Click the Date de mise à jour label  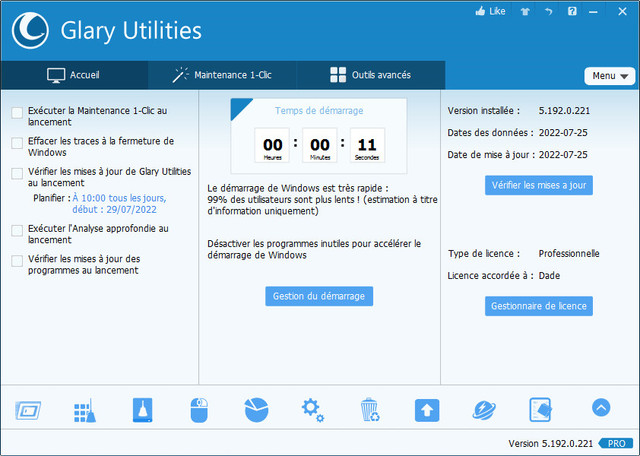click(491, 155)
